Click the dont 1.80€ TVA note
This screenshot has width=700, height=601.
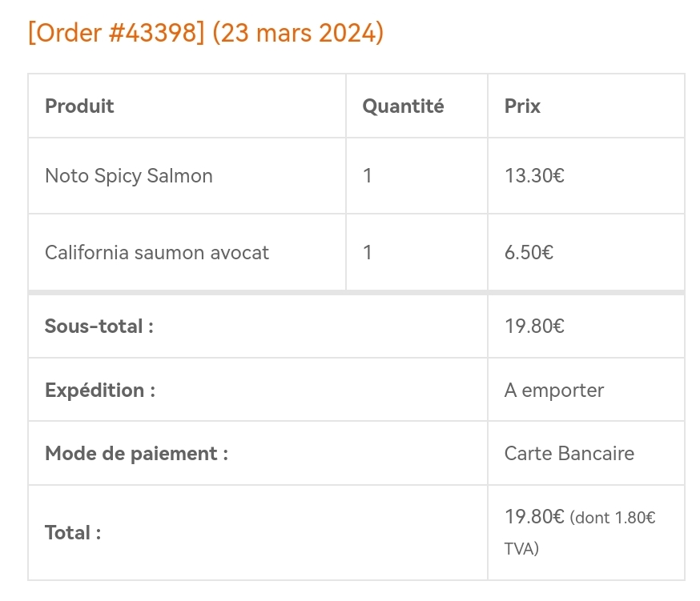580,533
